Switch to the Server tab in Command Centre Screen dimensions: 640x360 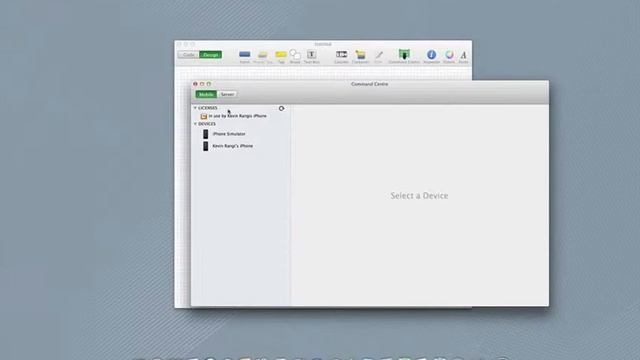pyautogui.click(x=227, y=94)
